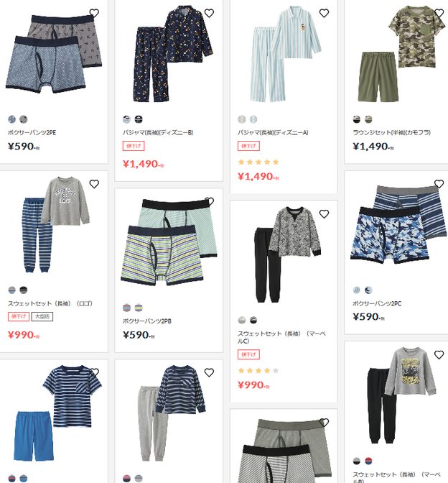Favorite the Marvel B gray sweatshirt set
448x483 pixels.
pyautogui.click(x=439, y=355)
